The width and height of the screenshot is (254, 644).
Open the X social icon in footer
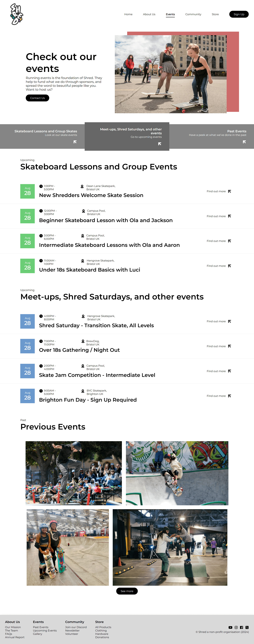(x=247, y=627)
